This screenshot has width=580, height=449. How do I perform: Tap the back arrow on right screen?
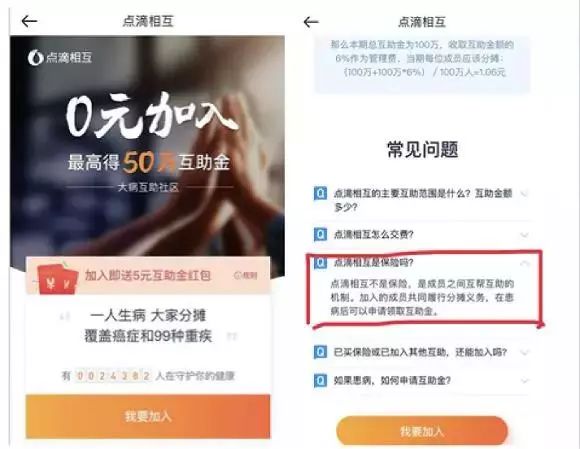click(x=311, y=22)
